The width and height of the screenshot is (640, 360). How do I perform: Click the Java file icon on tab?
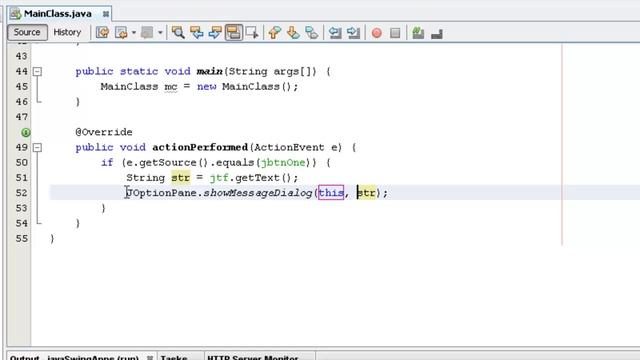pos(16,14)
